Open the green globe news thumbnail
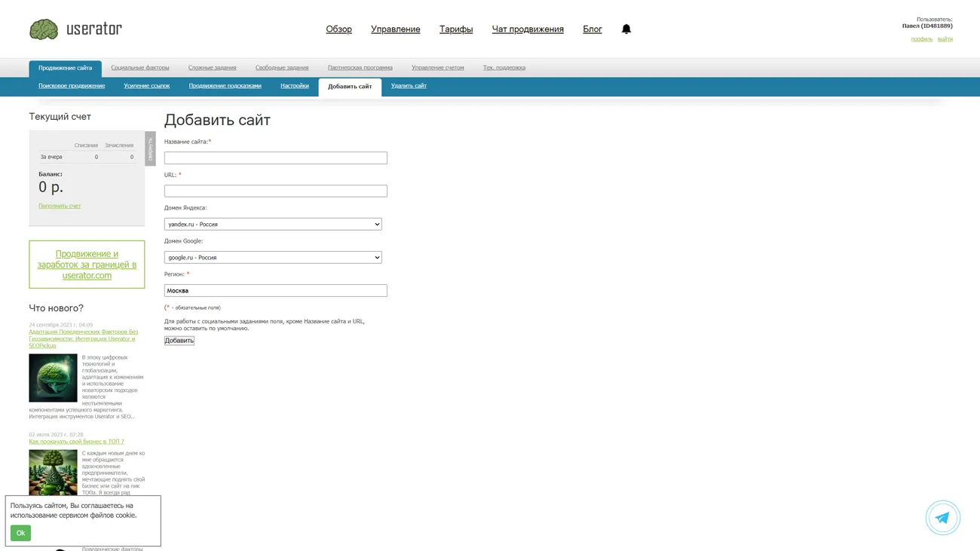 click(x=53, y=378)
